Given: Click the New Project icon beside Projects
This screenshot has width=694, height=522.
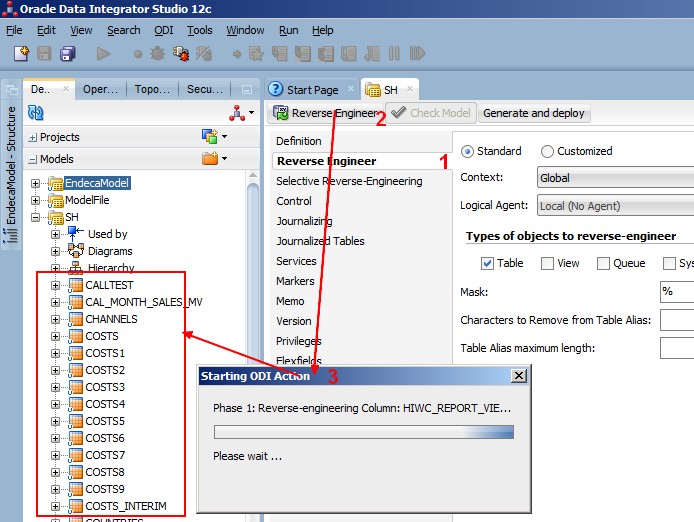Looking at the screenshot, I should pos(210,136).
